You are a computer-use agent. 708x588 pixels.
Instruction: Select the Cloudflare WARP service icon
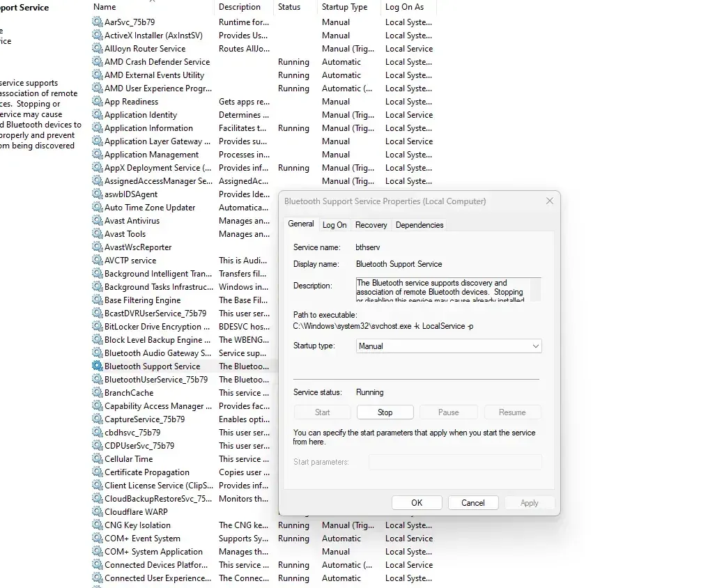point(97,512)
